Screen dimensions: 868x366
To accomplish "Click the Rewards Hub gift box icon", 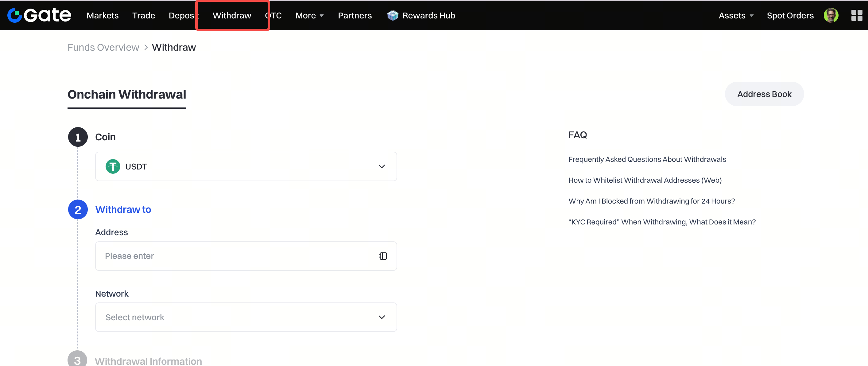I will 393,15.
